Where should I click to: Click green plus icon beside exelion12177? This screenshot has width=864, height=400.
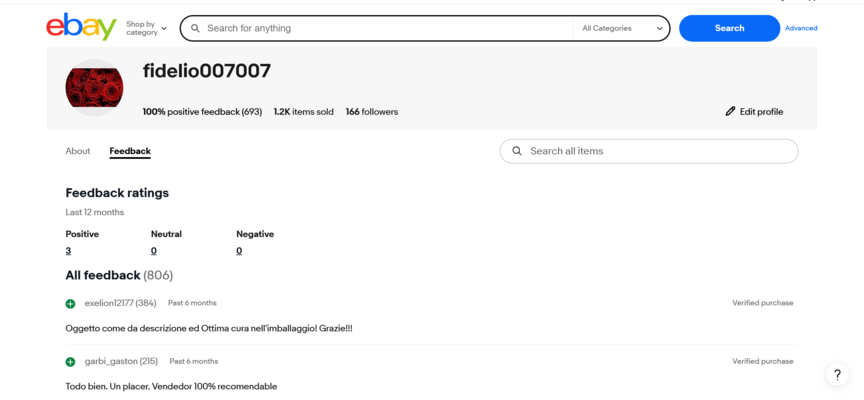click(x=70, y=303)
